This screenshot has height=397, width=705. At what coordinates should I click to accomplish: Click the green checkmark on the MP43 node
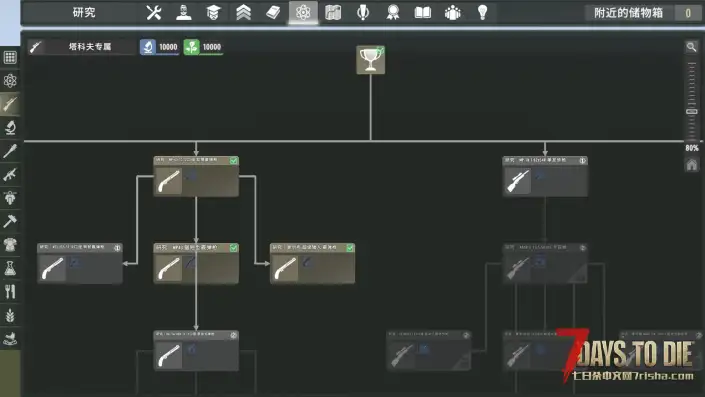234,248
